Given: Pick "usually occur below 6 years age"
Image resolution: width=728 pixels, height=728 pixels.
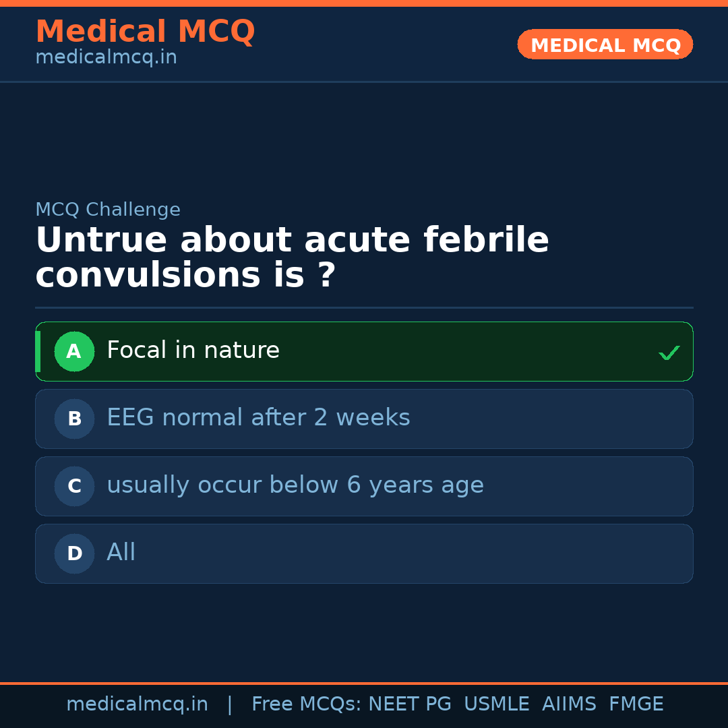Looking at the screenshot, I should click(x=295, y=485).
